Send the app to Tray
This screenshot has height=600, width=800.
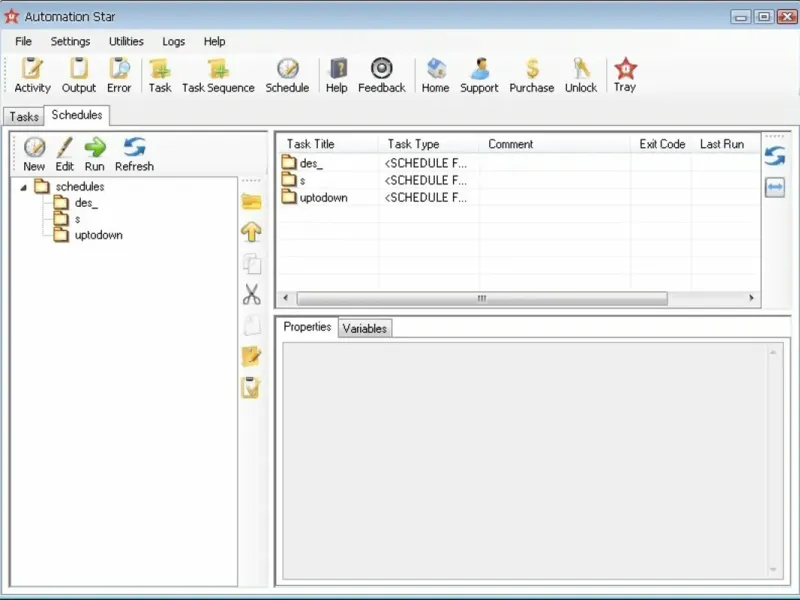point(625,76)
